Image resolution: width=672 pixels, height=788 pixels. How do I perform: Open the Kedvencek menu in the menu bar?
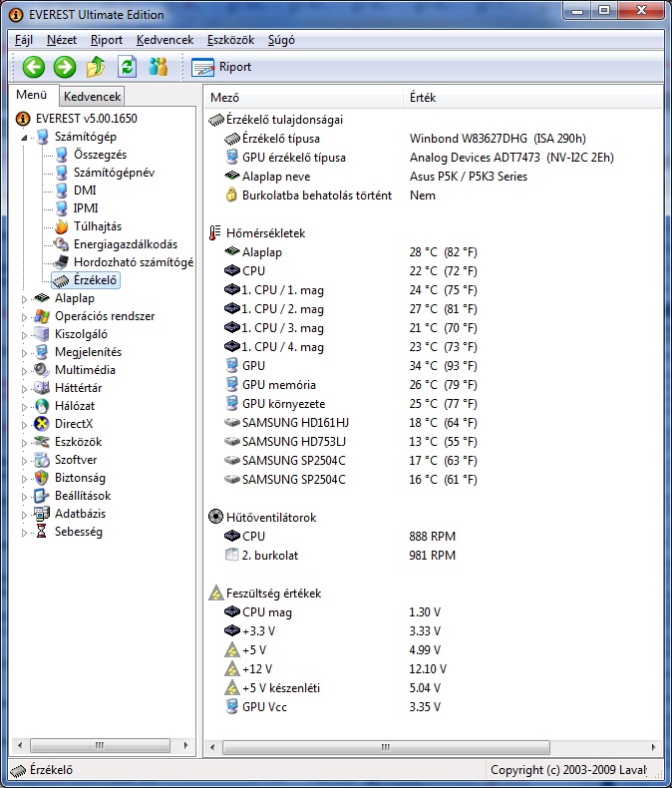(x=165, y=40)
